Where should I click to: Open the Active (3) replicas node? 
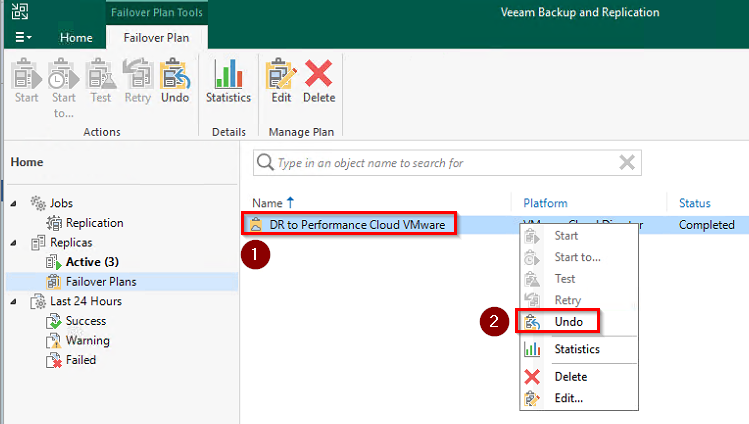click(92, 262)
